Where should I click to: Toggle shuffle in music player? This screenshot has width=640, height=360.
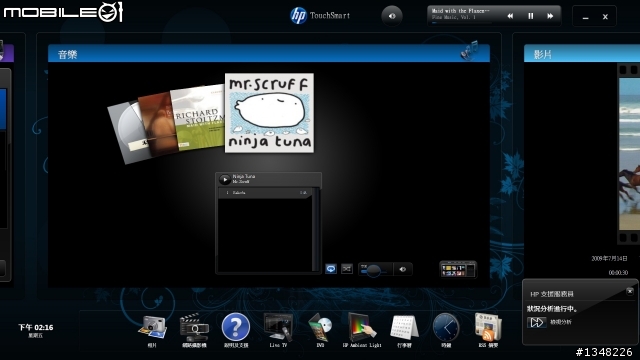point(347,269)
